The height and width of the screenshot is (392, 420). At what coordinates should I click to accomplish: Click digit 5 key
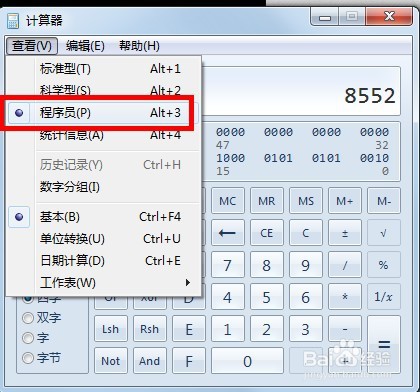pyautogui.click(x=267, y=297)
